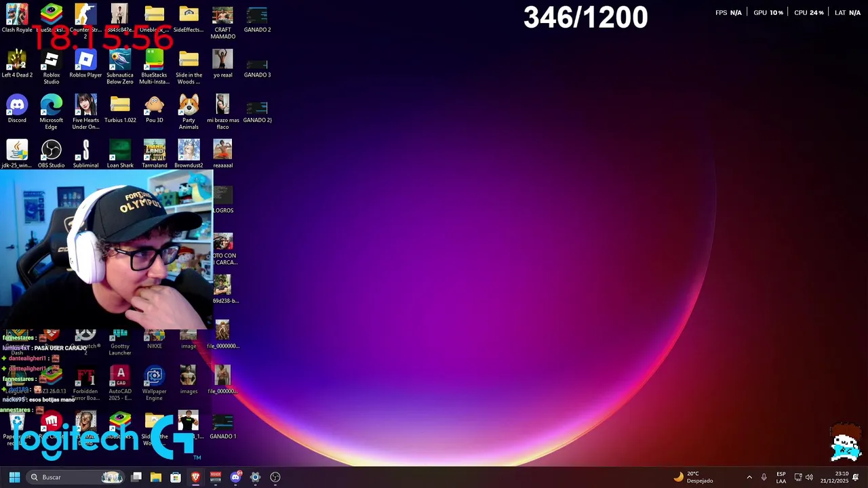The image size is (868, 488).
Task: Select the 'yo reaal' image file
Action: pyautogui.click(x=222, y=64)
